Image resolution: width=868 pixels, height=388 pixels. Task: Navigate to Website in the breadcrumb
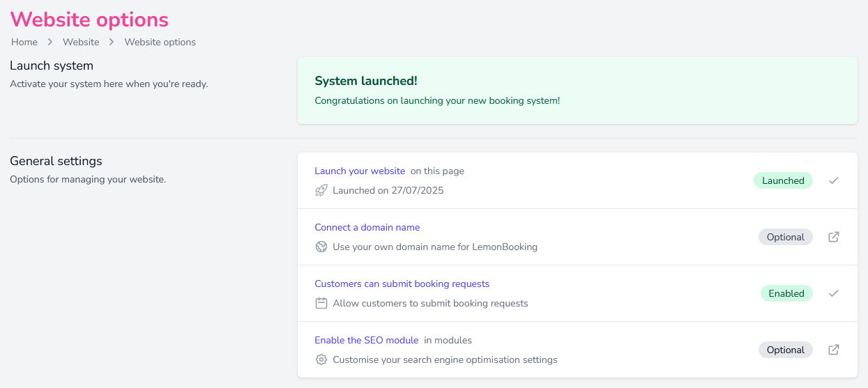pyautogui.click(x=81, y=42)
